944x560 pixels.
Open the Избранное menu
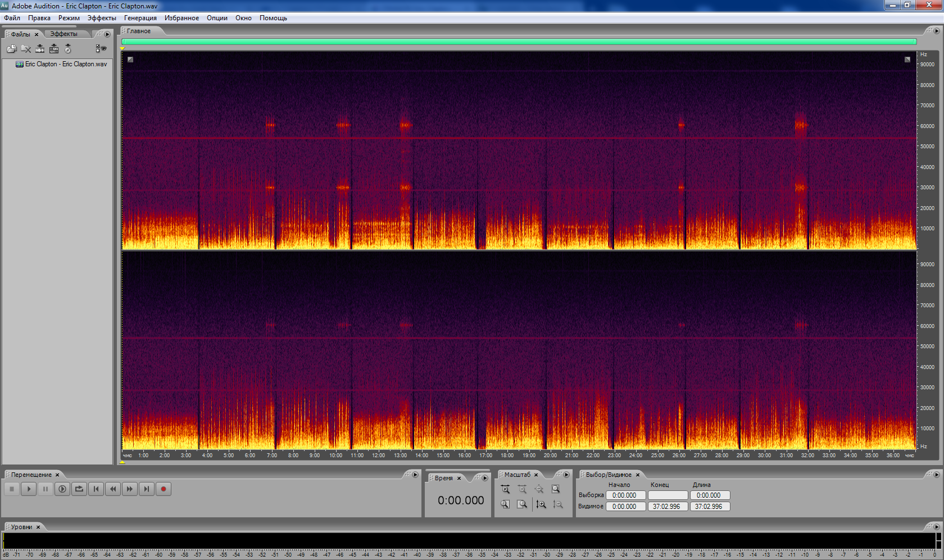pyautogui.click(x=181, y=18)
